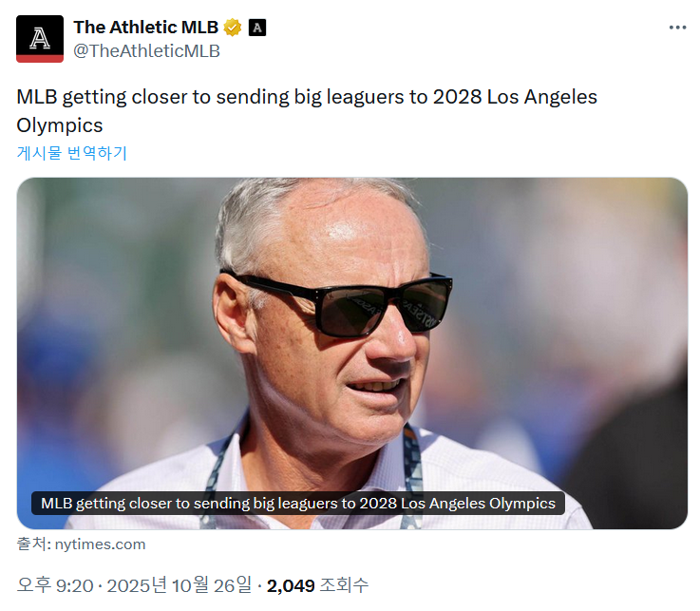
Task: Open the @TheAthleticMLB handle link
Action: point(146,51)
